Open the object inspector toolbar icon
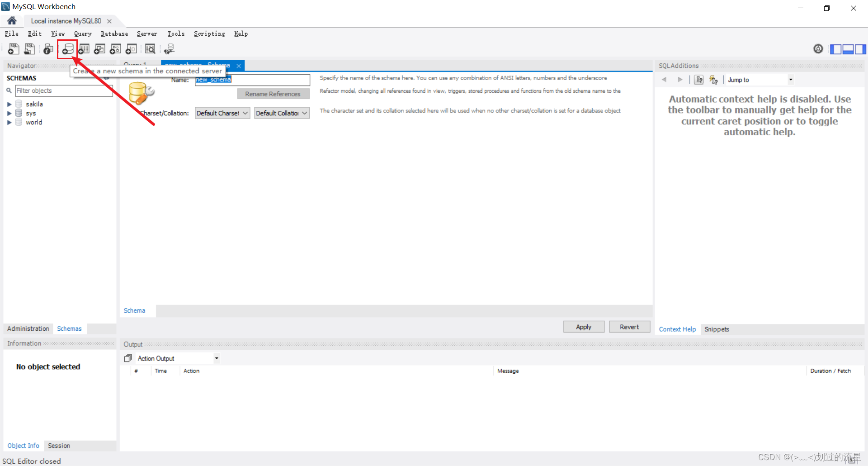Viewport: 868px width, 466px height. pos(48,48)
